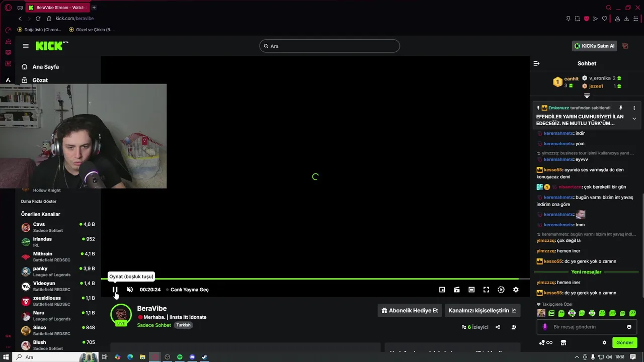Open the clip creation icon
The height and width of the screenshot is (362, 644).
[x=457, y=290]
